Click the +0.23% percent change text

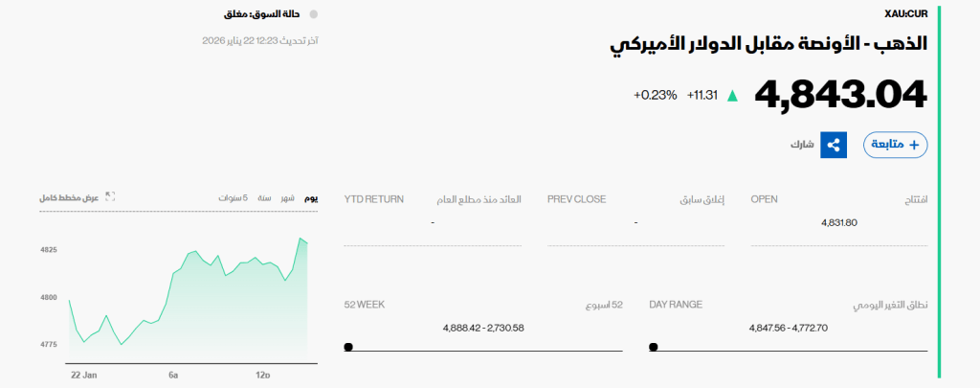655,95
